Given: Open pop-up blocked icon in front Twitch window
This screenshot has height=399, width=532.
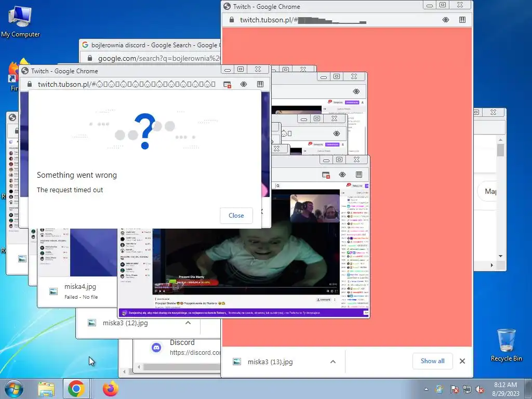Looking at the screenshot, I should [x=228, y=84].
